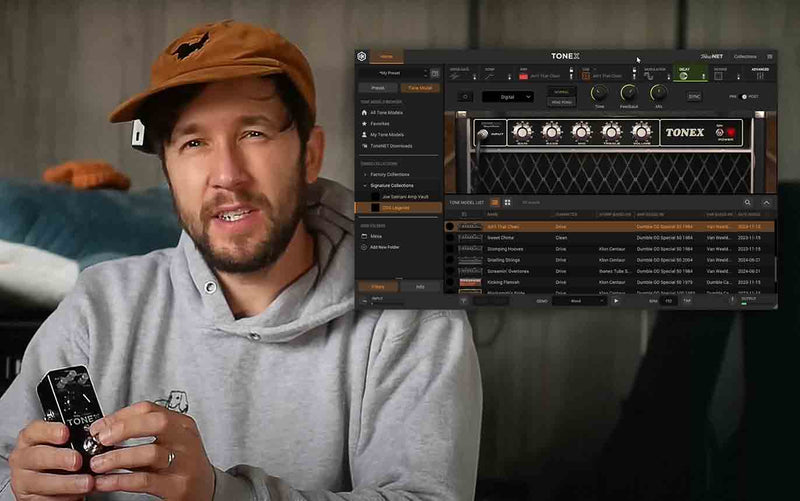The height and width of the screenshot is (501, 800).
Task: Toggle the Cab block lock icon
Action: coord(634,69)
